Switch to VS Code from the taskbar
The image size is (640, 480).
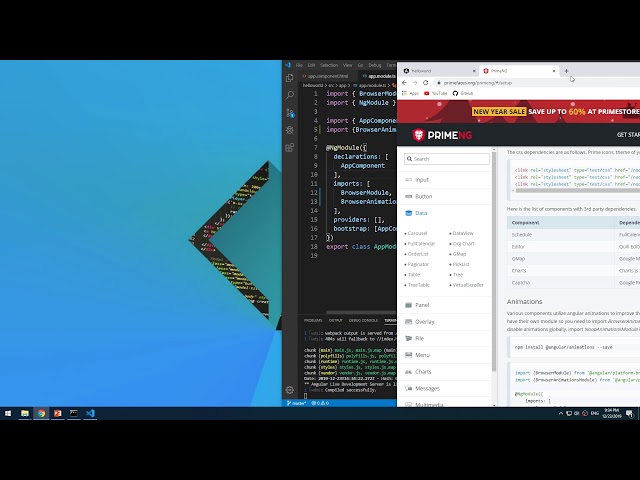[90, 413]
